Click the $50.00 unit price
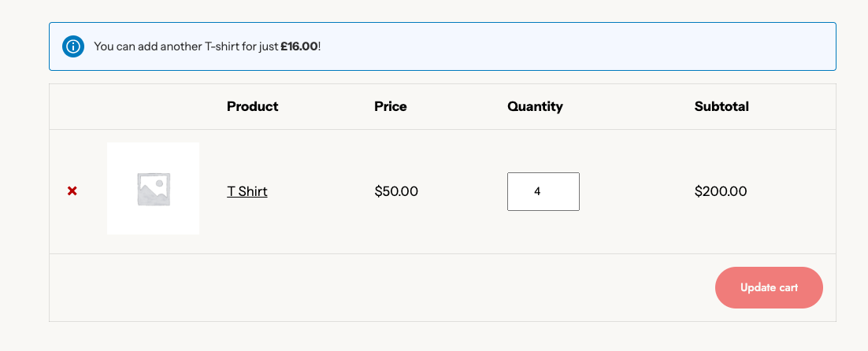Viewport: 868px width, 351px height. pyautogui.click(x=396, y=191)
